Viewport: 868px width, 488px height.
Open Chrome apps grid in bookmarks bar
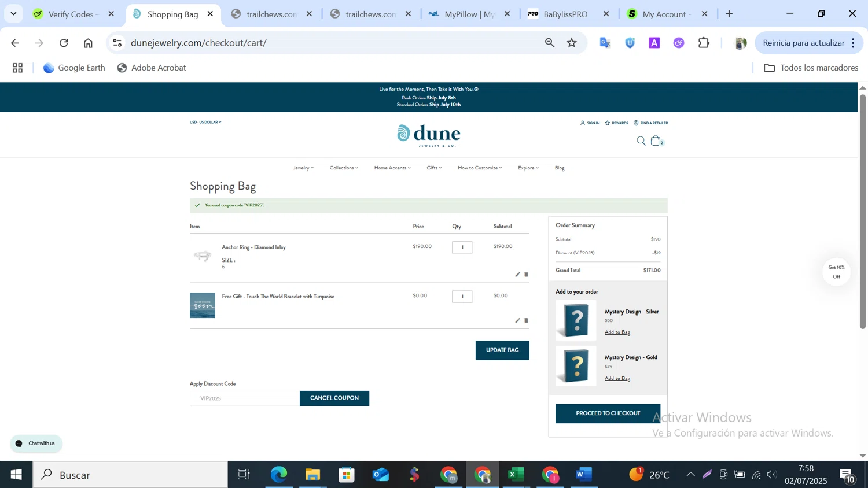click(18, 68)
